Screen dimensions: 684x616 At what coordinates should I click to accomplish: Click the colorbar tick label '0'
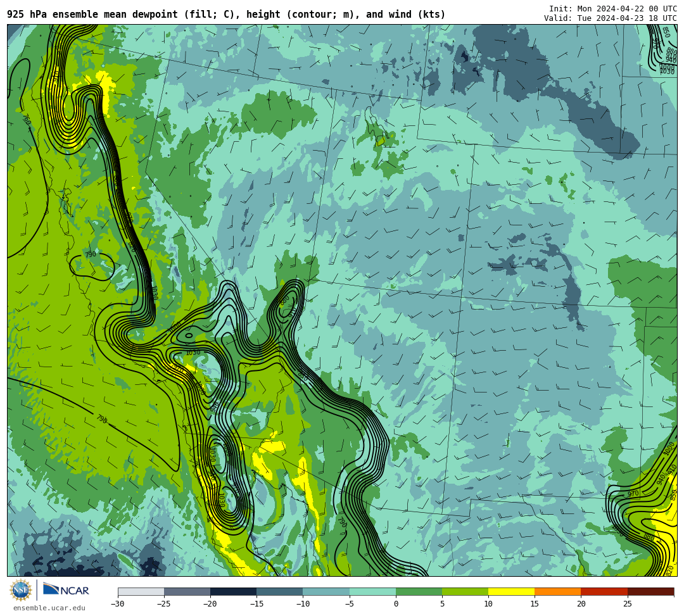[x=396, y=604]
